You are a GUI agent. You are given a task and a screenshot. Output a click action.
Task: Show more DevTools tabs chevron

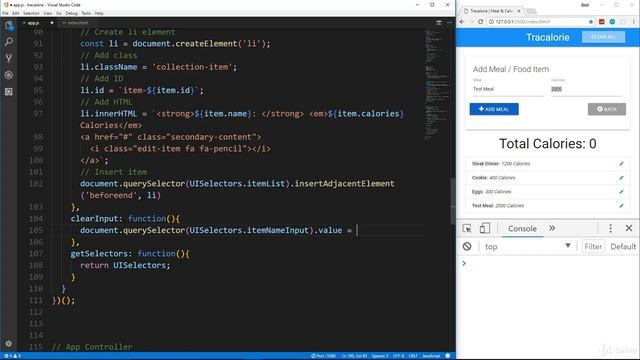click(x=552, y=228)
